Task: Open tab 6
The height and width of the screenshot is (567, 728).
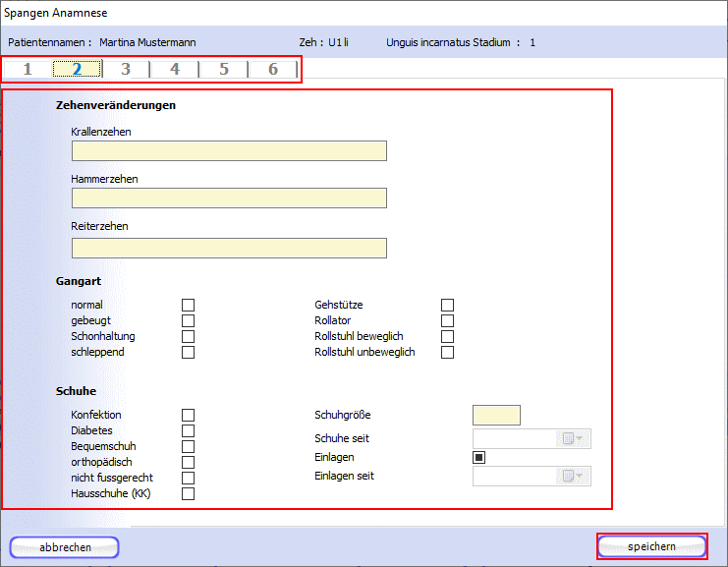Action: coord(273,69)
